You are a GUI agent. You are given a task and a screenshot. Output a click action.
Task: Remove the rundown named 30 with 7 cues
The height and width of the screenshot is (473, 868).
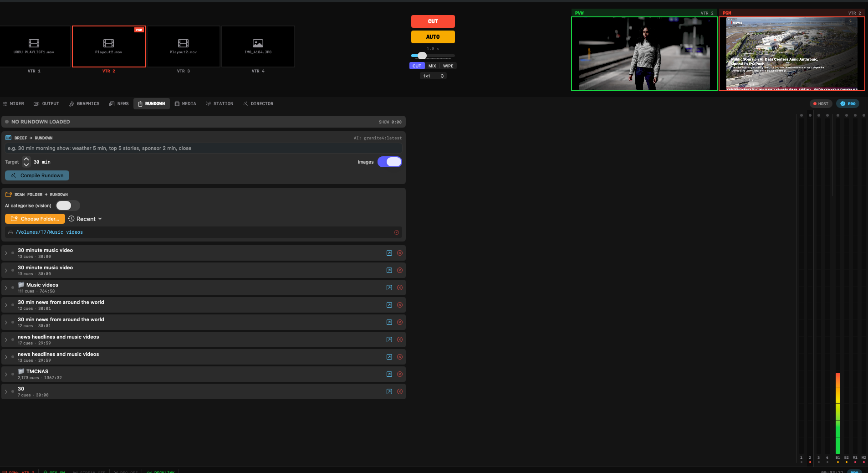coord(400,391)
